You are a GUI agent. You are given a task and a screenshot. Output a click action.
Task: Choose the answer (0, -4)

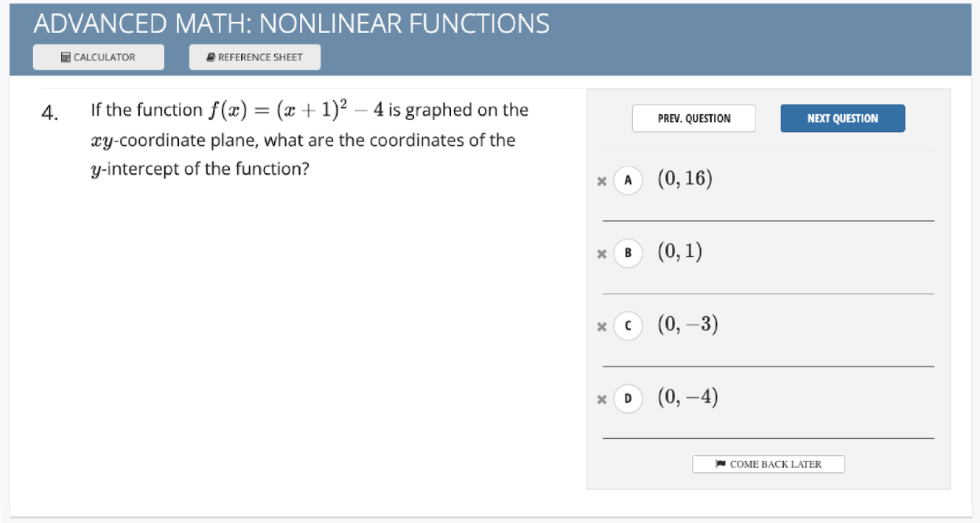687,398
